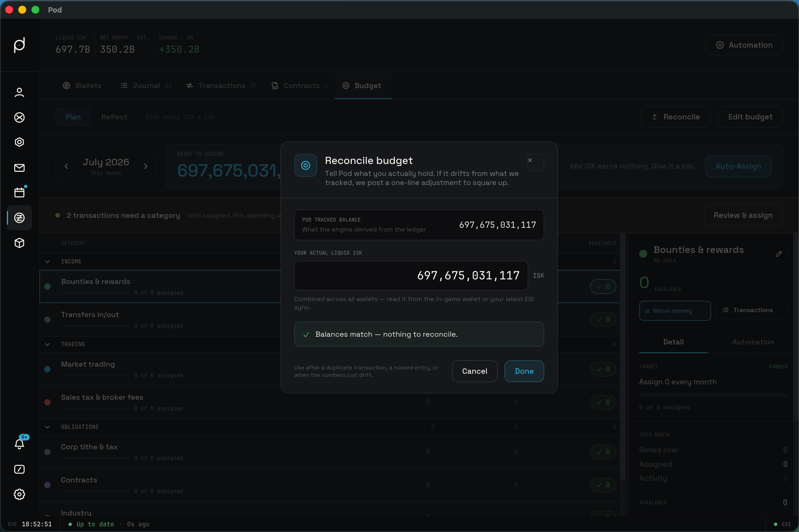Click Done in Reconcile budget dialog
799x532 pixels.
[524, 371]
